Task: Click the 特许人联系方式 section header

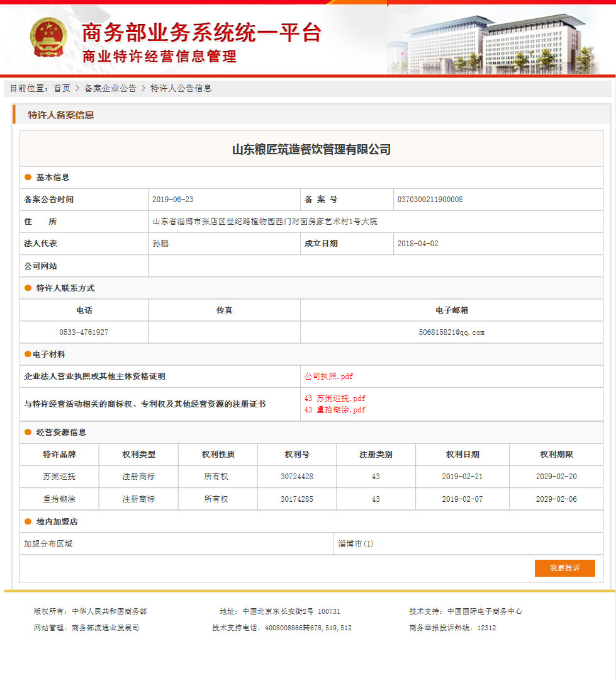Action: [65, 288]
